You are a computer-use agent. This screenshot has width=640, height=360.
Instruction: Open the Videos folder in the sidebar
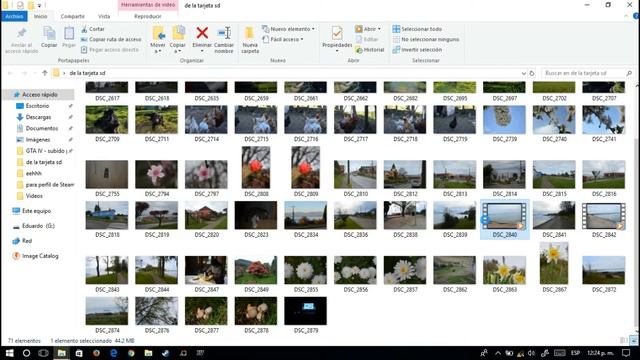click(34, 196)
